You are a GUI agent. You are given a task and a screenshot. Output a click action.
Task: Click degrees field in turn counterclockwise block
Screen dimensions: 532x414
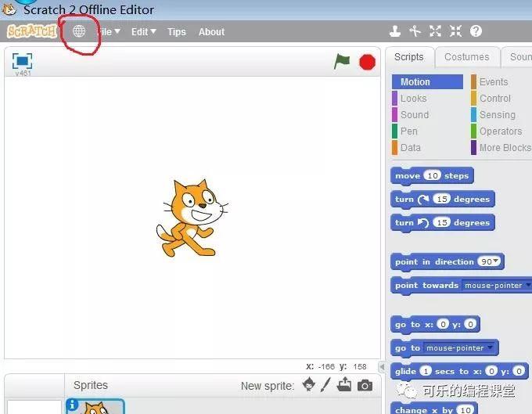442,222
